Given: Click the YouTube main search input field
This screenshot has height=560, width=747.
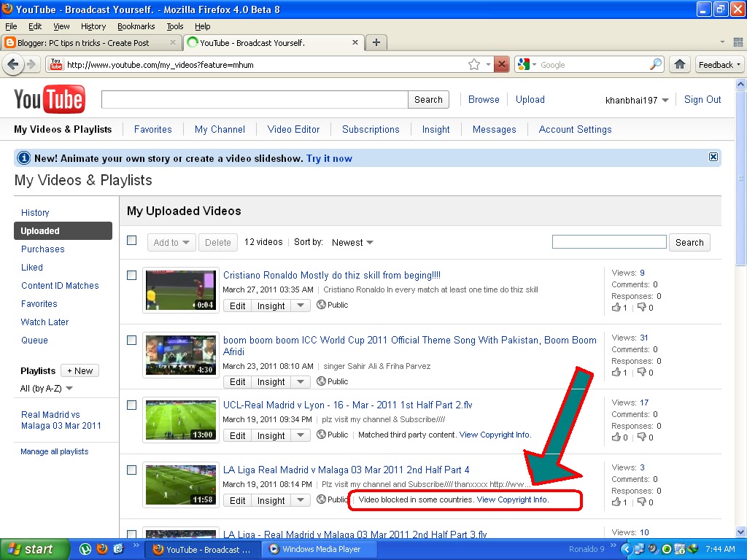Looking at the screenshot, I should pos(255,99).
